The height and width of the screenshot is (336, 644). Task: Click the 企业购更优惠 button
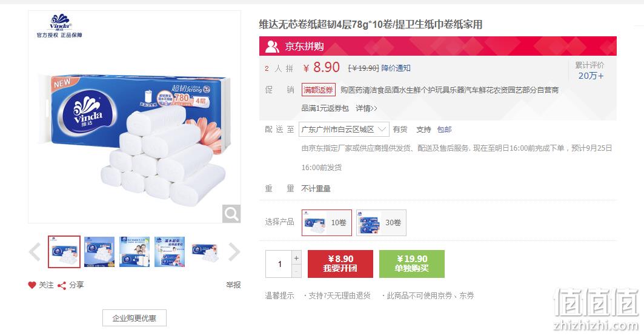134,318
